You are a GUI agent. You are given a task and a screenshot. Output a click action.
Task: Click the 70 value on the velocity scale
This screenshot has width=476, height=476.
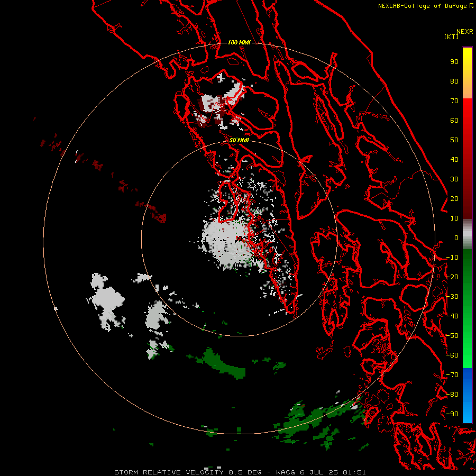[454, 101]
